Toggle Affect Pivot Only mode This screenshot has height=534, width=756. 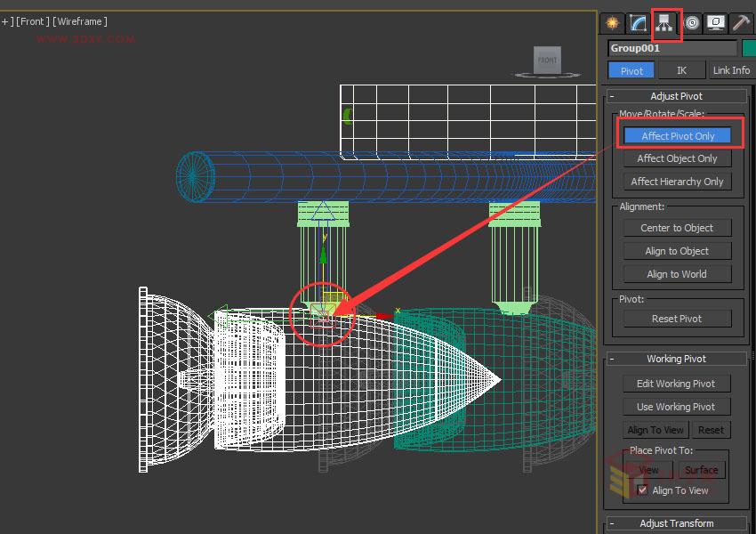(x=679, y=135)
